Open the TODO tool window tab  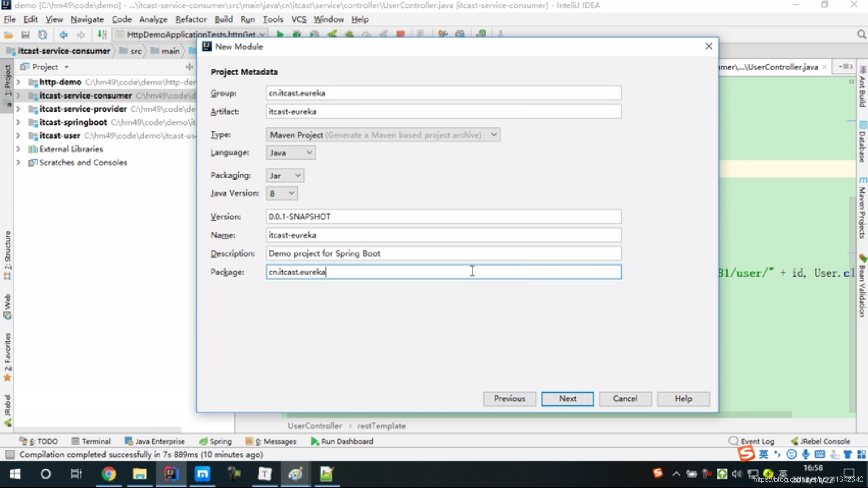tap(39, 441)
